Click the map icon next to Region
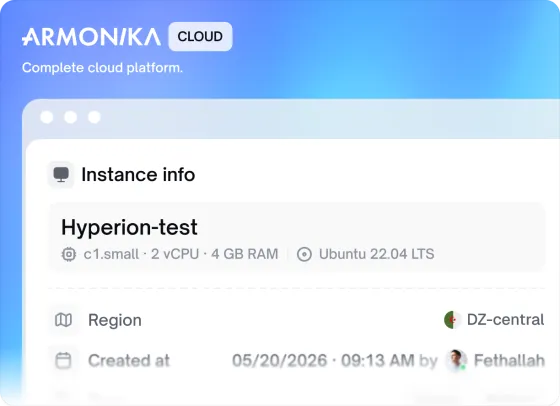This screenshot has height=406, width=560. [64, 320]
